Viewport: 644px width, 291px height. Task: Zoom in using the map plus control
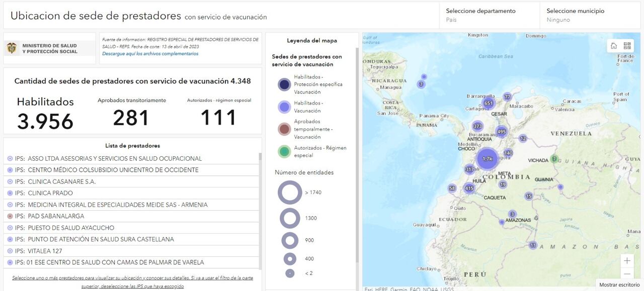click(627, 260)
